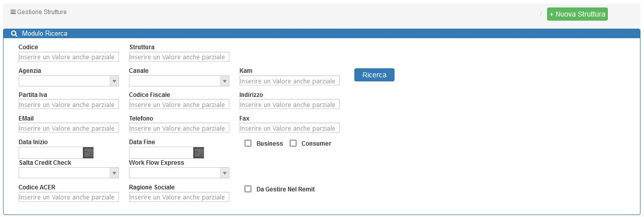This screenshot has width=644, height=217.
Task: Select the EMail input field
Action: pos(69,128)
